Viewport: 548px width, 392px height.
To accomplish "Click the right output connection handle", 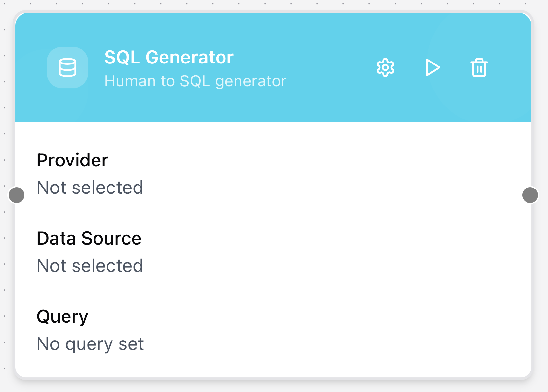I will click(530, 195).
